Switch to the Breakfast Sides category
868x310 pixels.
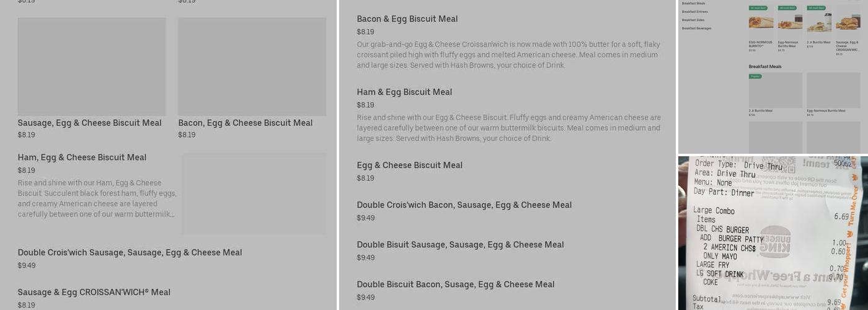click(x=693, y=20)
